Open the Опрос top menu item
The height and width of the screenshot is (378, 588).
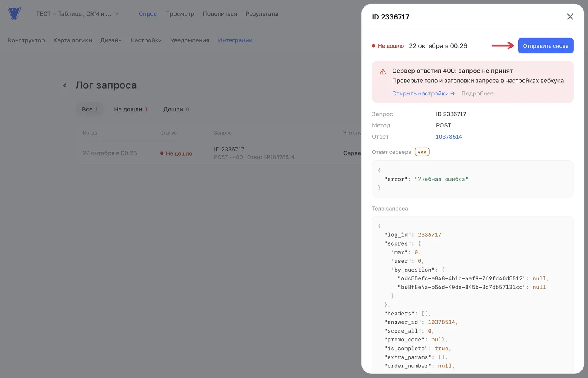pyautogui.click(x=148, y=14)
